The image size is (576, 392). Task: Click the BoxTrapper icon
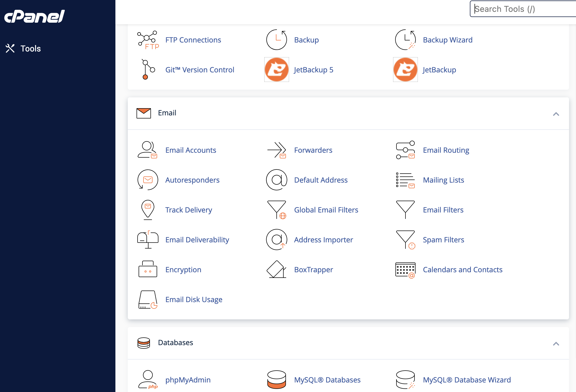[x=277, y=269]
